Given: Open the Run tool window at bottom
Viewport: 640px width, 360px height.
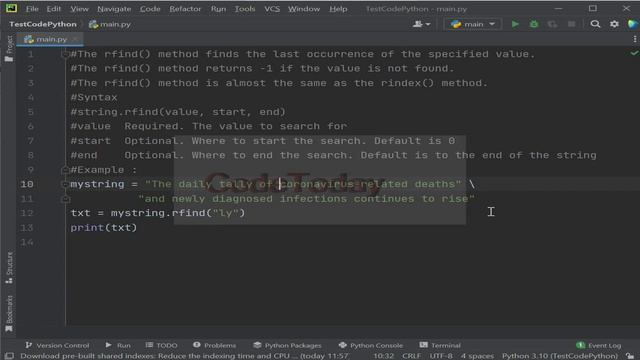Looking at the screenshot, I should 118,345.
